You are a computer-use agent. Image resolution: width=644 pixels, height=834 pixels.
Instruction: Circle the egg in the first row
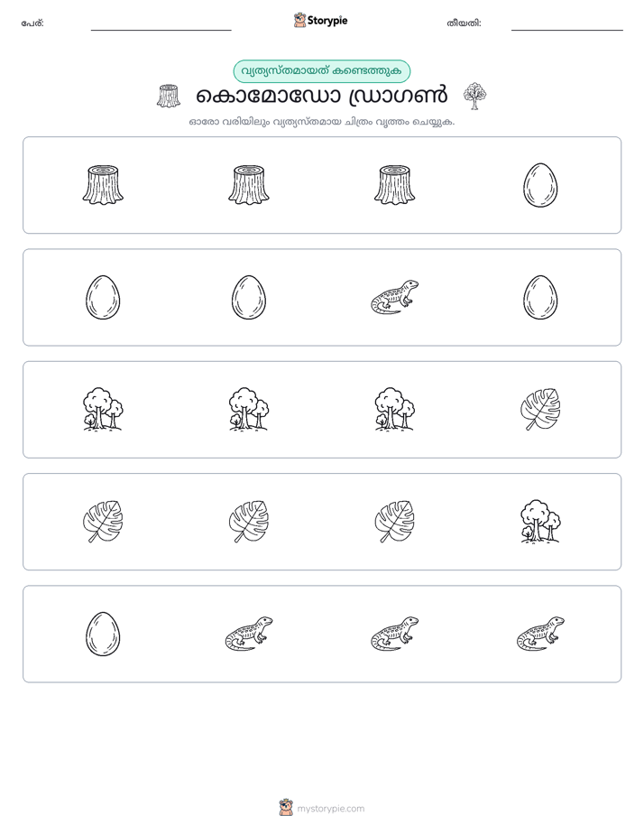tap(540, 185)
